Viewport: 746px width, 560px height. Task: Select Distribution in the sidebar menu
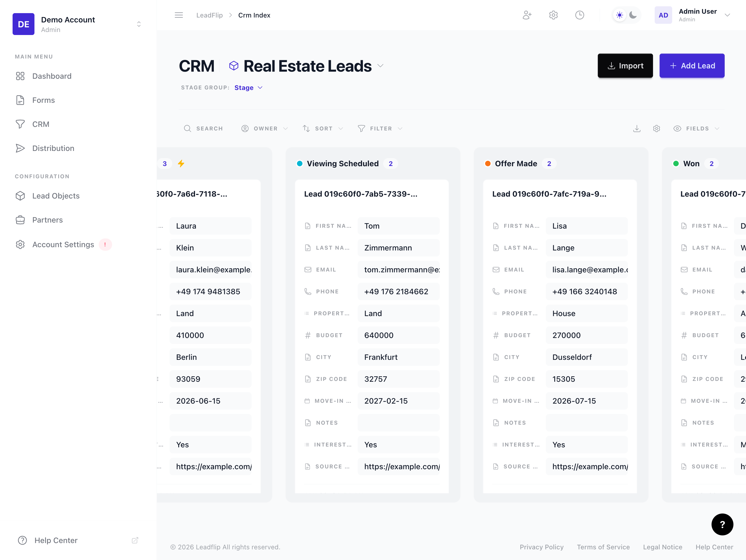pos(53,148)
